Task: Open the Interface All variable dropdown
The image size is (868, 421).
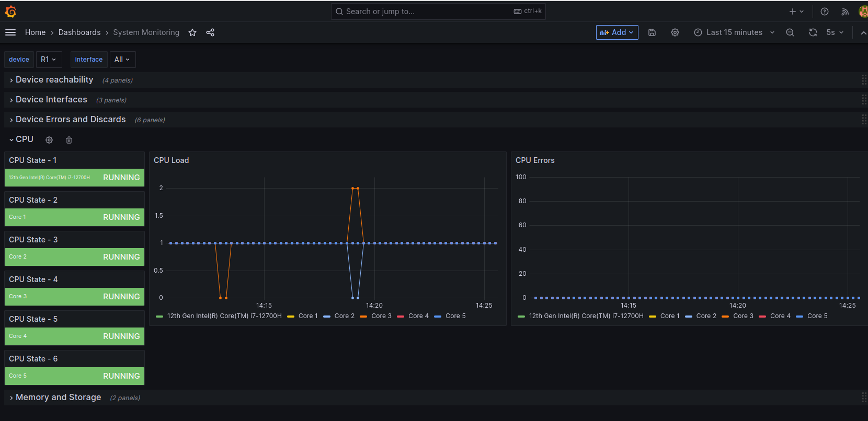Action: [122, 60]
